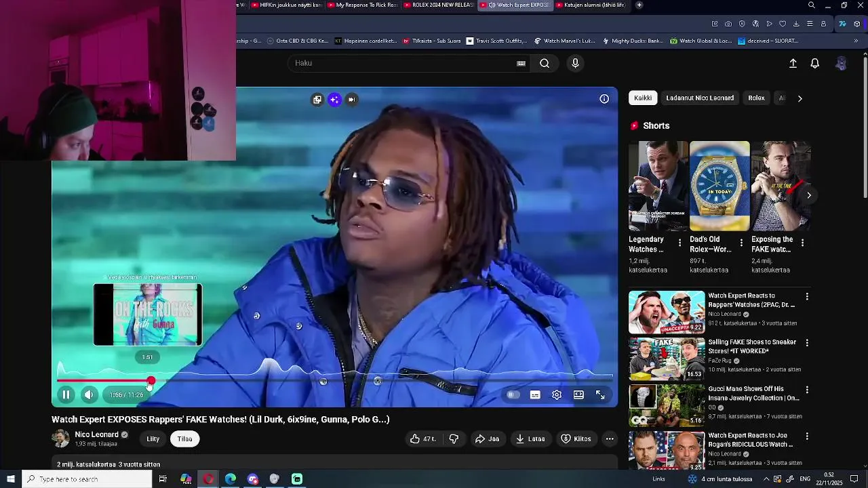Image resolution: width=868 pixels, height=488 pixels.
Task: Subscribe using the Tilaa button
Action: 184,439
